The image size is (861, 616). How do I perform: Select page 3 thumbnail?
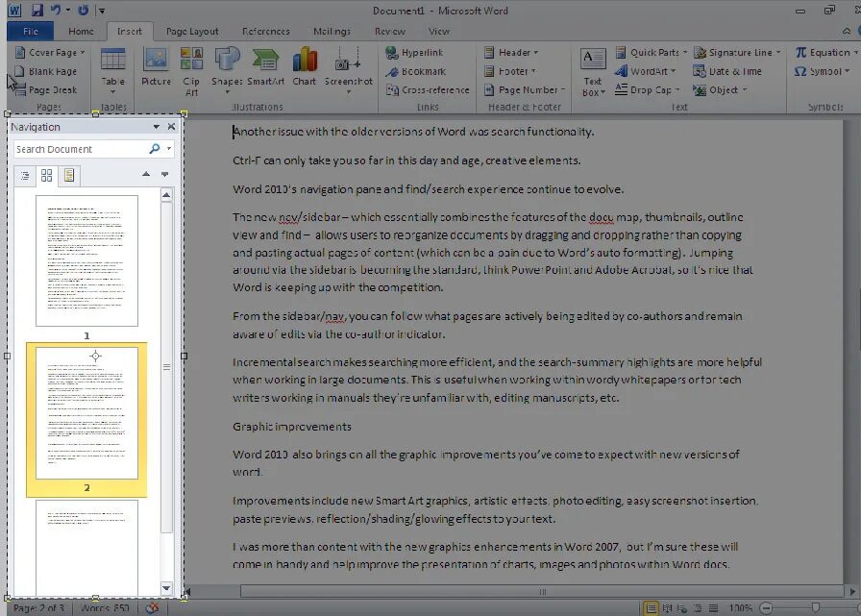tap(86, 548)
